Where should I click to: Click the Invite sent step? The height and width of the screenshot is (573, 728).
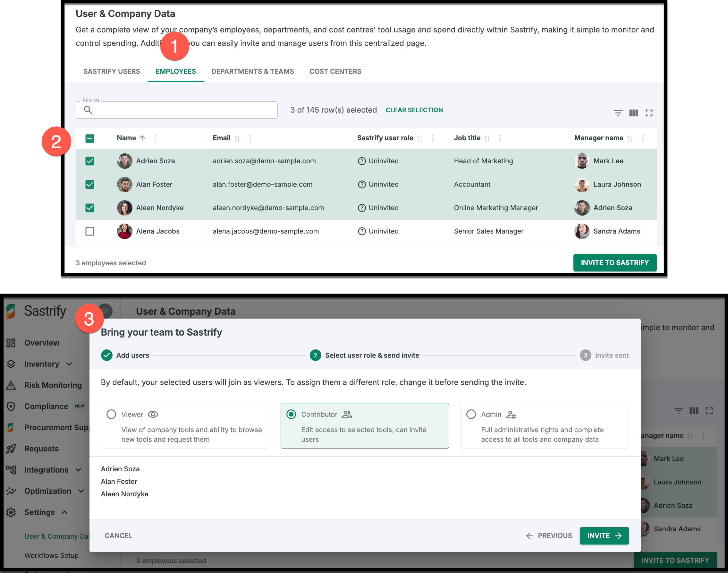(x=604, y=355)
